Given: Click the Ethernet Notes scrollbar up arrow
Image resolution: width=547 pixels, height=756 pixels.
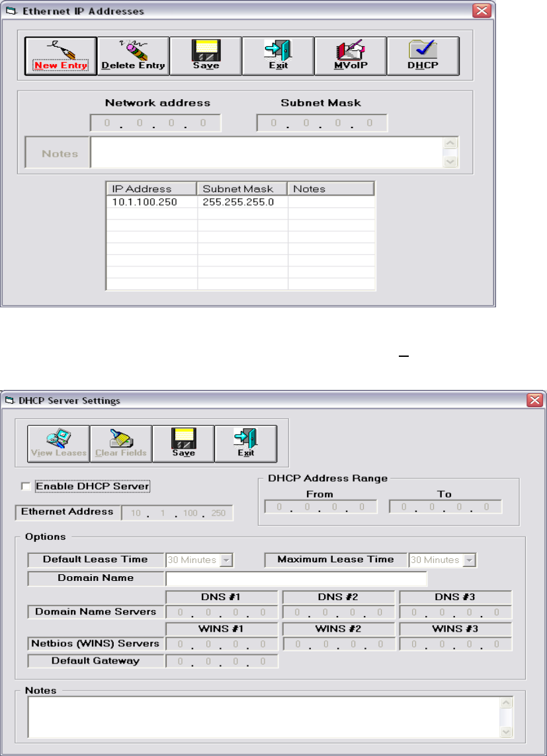Looking at the screenshot, I should [450, 143].
